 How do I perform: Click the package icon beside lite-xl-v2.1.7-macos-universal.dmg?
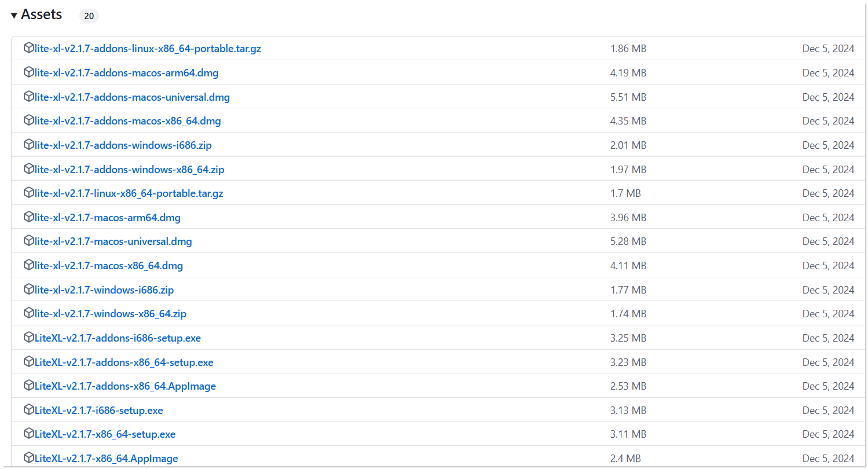pos(28,241)
